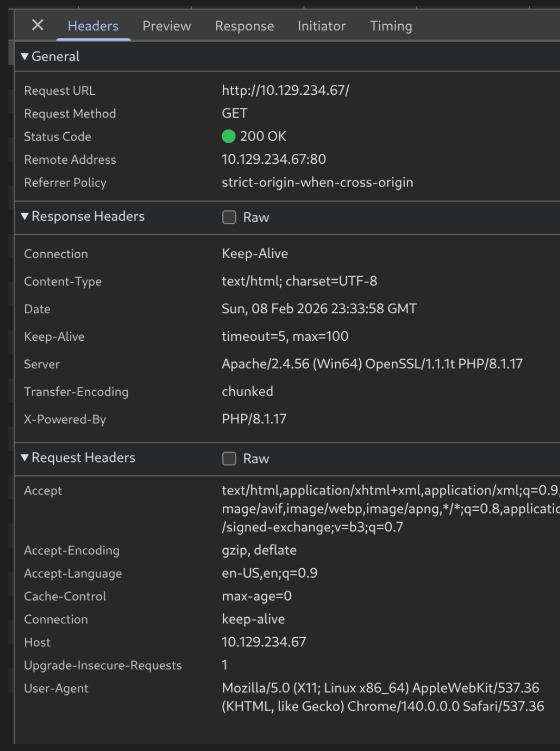560x751 pixels.
Task: Click the Remote Address label
Action: coord(70,160)
